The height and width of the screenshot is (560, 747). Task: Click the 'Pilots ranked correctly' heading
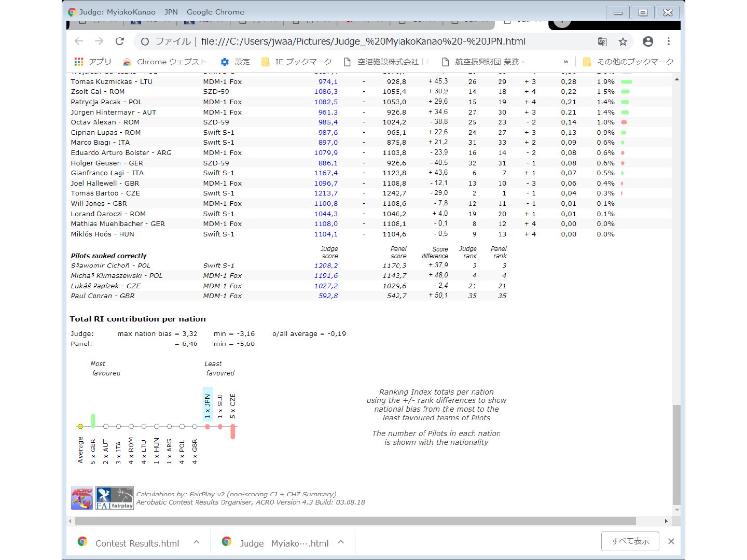(108, 256)
